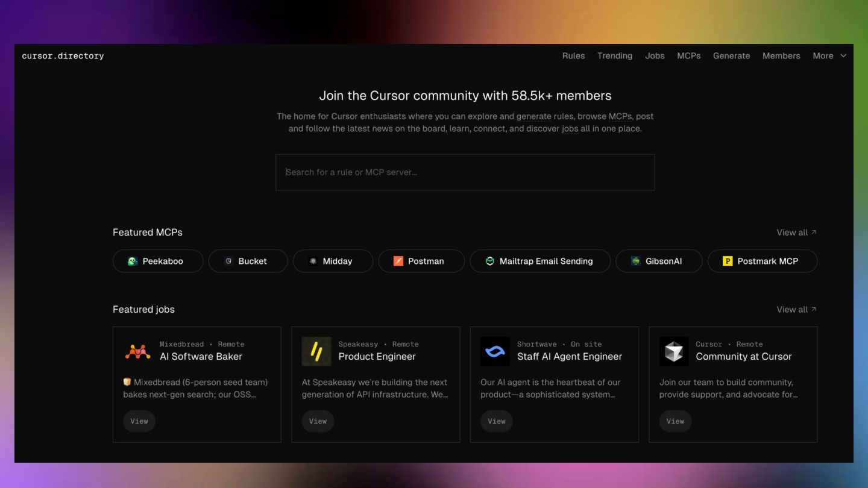This screenshot has height=488, width=868.
Task: Click the 'Cursor · Remote' label
Action: 729,344
